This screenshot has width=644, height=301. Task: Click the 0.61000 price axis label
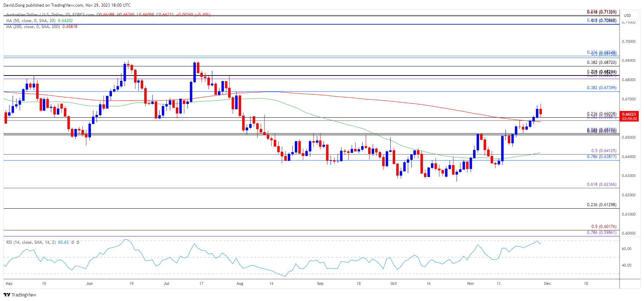point(629,215)
